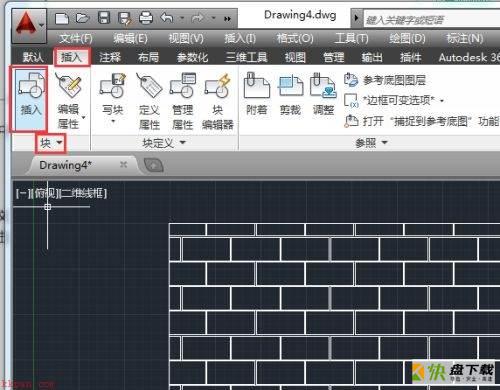Open the 管理 ribbon tab
This screenshot has height=390, width=500.
[x=334, y=57]
